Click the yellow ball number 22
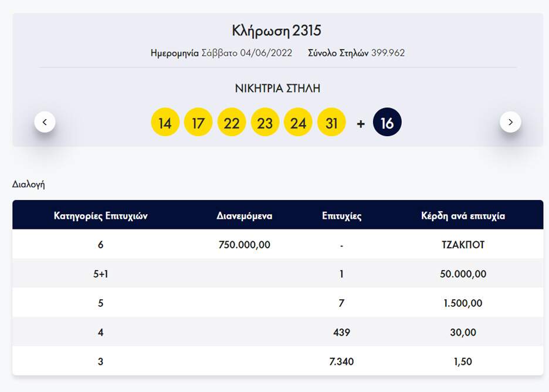 (x=232, y=123)
